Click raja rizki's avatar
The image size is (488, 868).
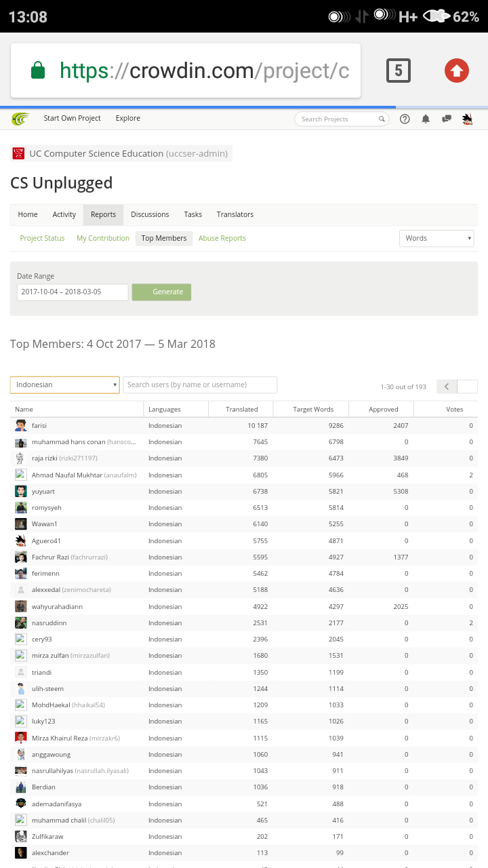[21, 458]
